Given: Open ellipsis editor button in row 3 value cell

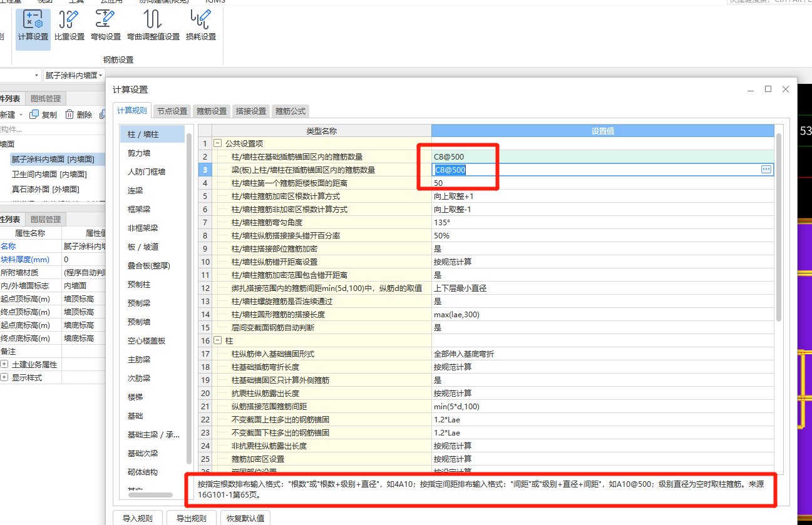Looking at the screenshot, I should pyautogui.click(x=766, y=170).
